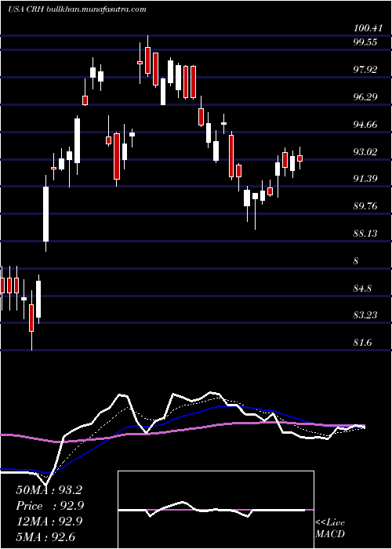Click the <<Live MACD label
Screen dimensions: 392x549
(x=330, y=528)
